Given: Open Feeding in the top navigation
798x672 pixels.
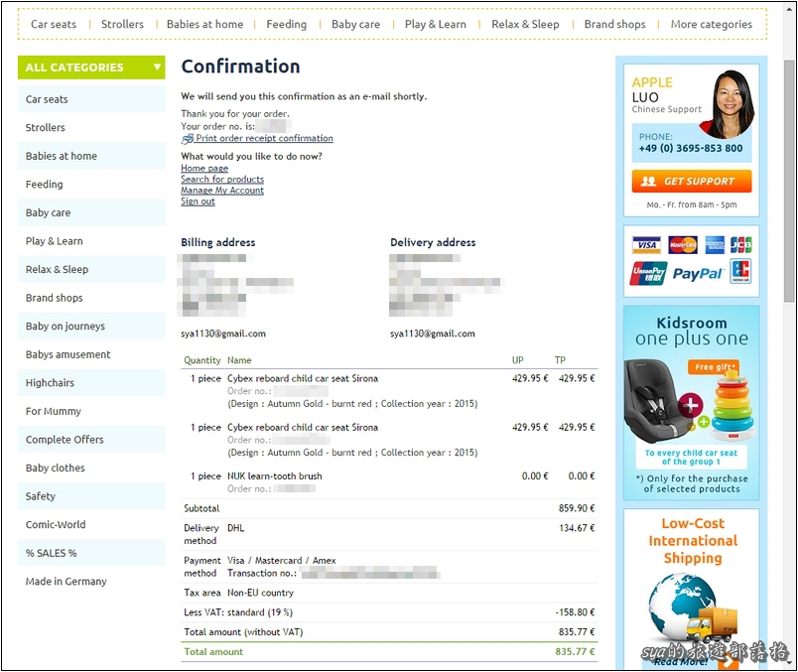Looking at the screenshot, I should pos(287,24).
